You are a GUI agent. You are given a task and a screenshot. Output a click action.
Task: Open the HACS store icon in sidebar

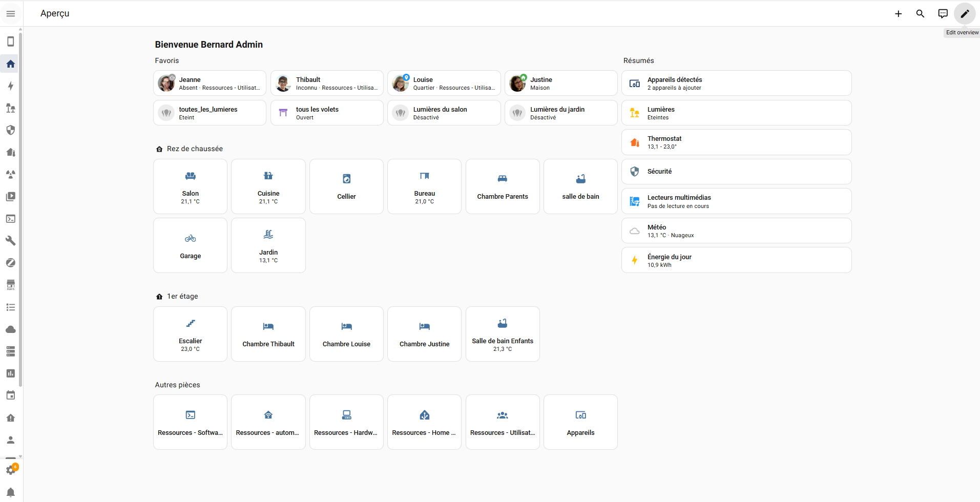[11, 285]
